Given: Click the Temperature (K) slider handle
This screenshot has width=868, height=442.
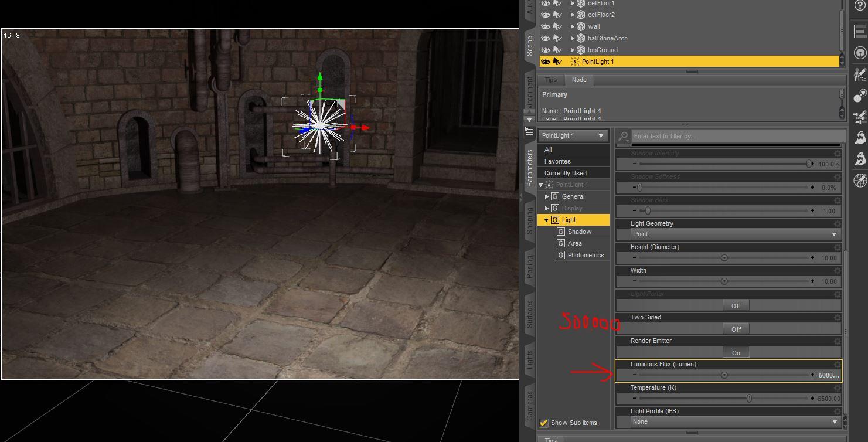Looking at the screenshot, I should (749, 399).
